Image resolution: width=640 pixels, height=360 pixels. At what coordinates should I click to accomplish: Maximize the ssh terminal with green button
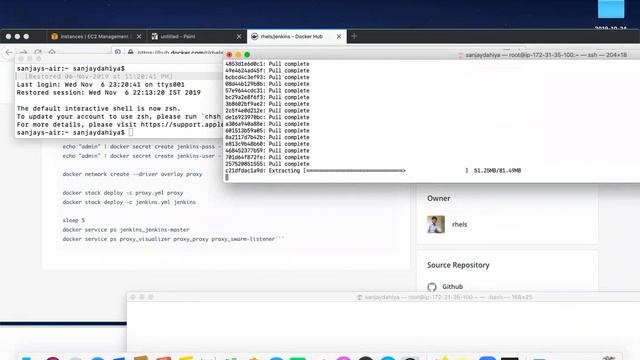tap(247, 55)
